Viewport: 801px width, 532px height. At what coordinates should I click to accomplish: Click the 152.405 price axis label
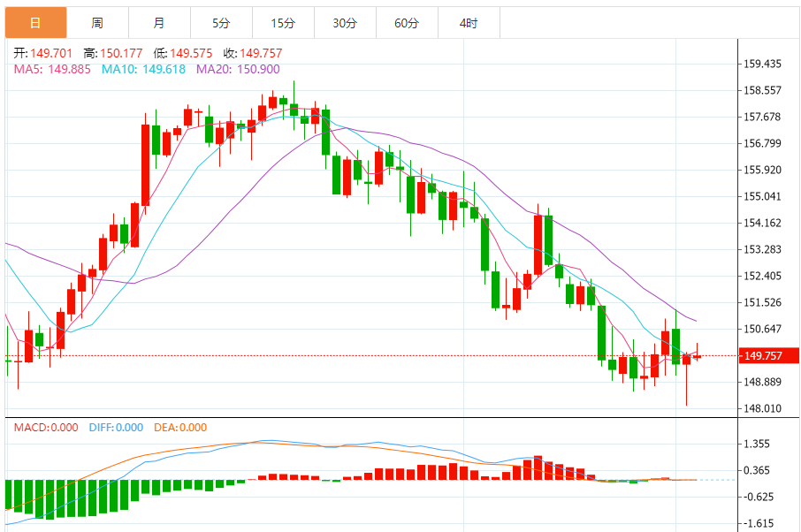click(762, 277)
